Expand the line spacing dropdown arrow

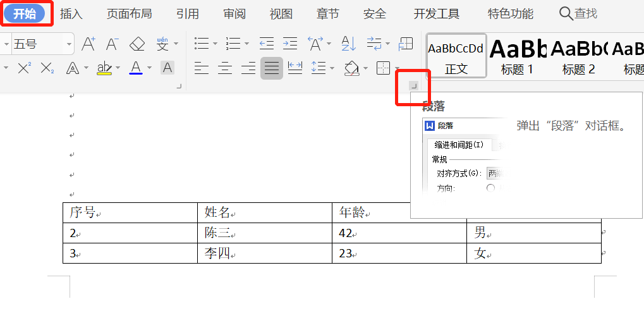tap(332, 68)
